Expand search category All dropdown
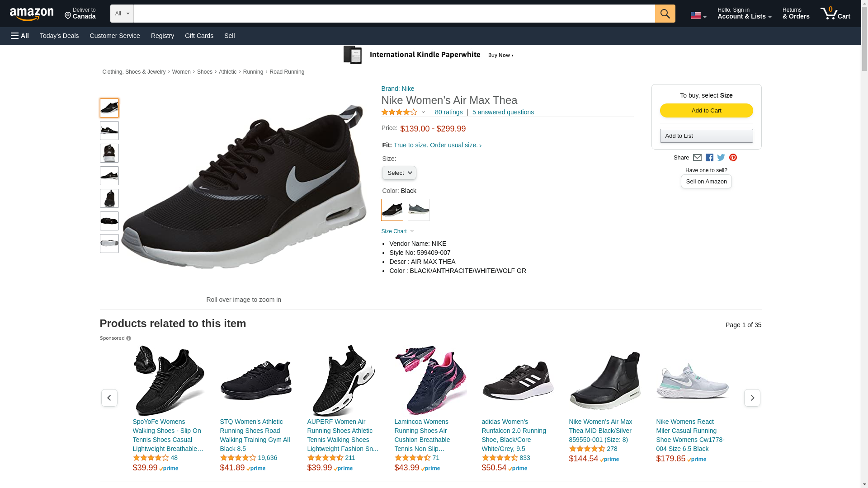The width and height of the screenshot is (868, 488). point(122,14)
